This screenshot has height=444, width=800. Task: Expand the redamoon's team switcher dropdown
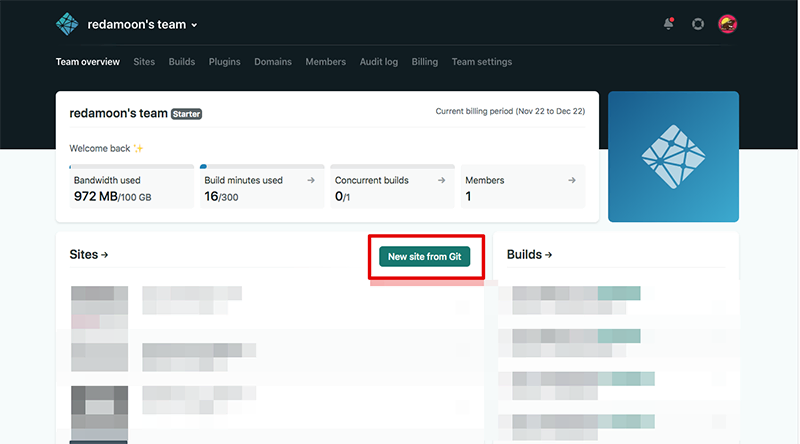[x=142, y=24]
